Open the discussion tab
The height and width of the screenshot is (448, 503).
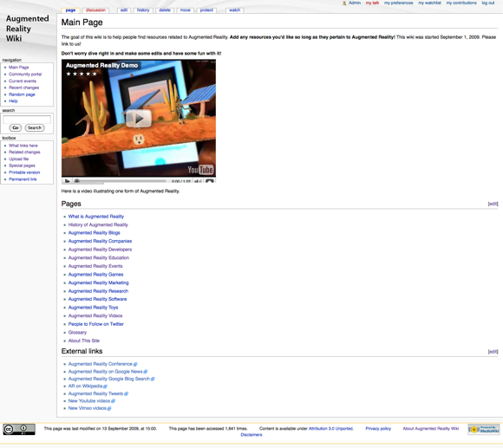tap(95, 10)
